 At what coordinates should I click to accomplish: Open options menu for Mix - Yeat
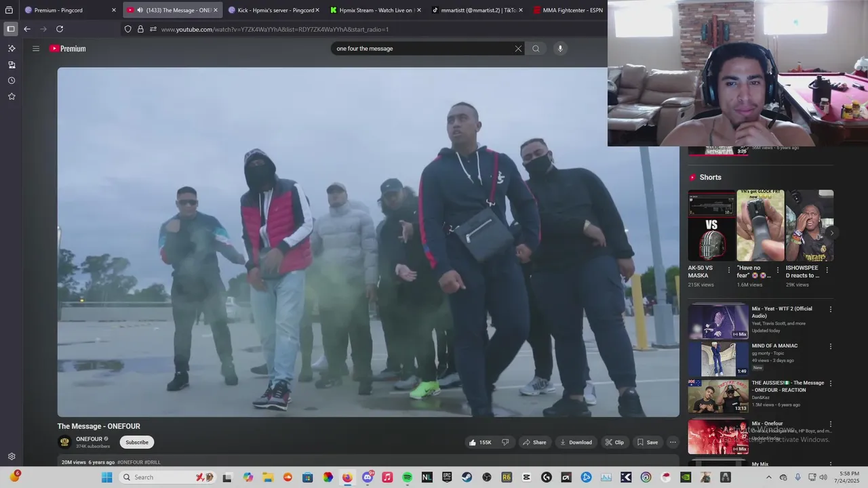831,309
